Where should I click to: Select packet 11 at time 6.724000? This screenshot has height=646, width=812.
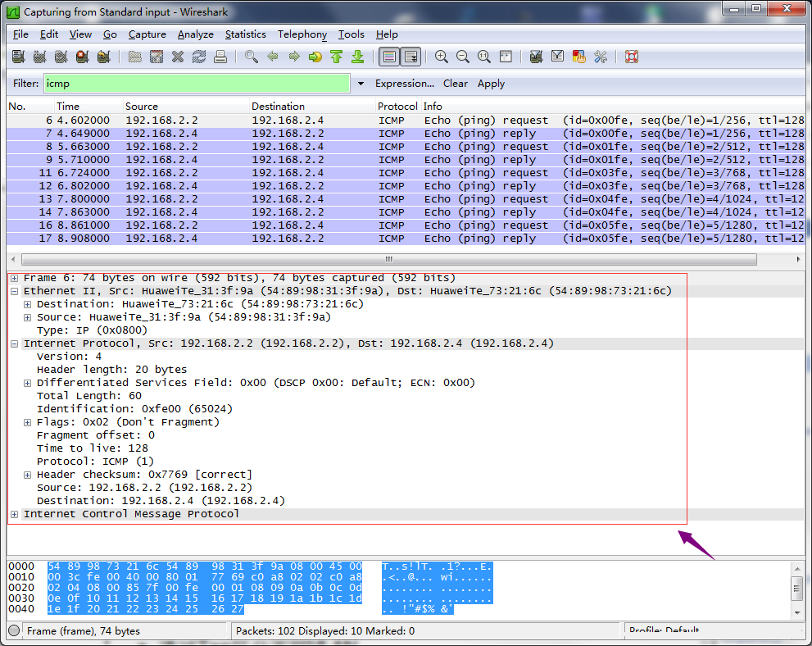pyautogui.click(x=406, y=173)
